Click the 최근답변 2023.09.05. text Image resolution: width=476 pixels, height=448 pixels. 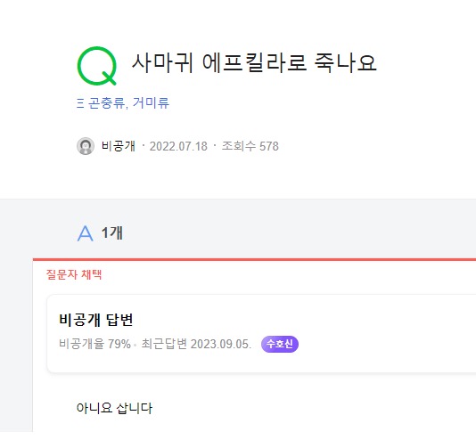196,344
